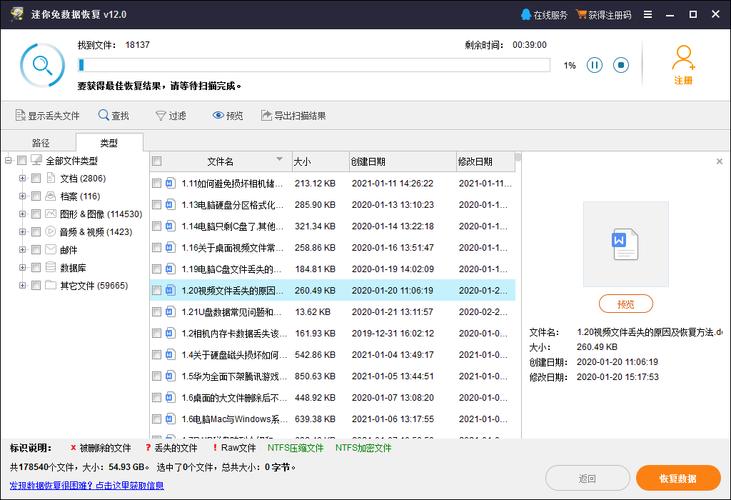
Task: Click Word icon of 1.19电脑C盘文件丢失 row
Action: [171, 269]
